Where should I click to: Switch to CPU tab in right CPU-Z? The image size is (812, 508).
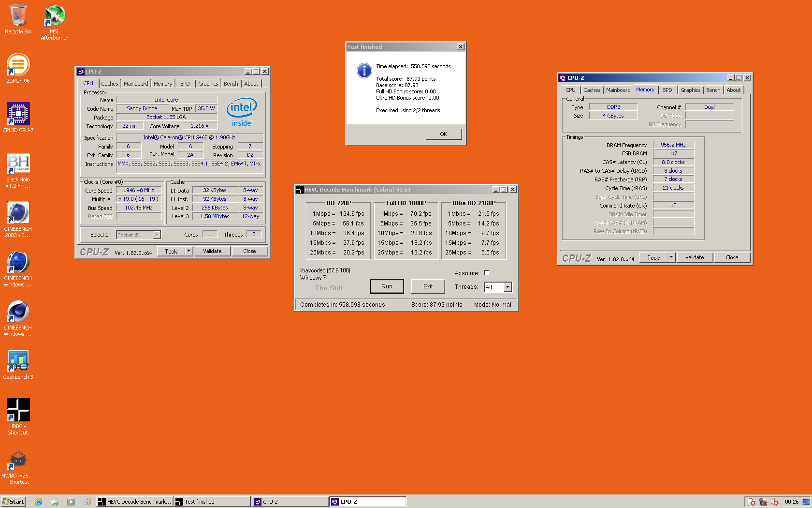(570, 90)
